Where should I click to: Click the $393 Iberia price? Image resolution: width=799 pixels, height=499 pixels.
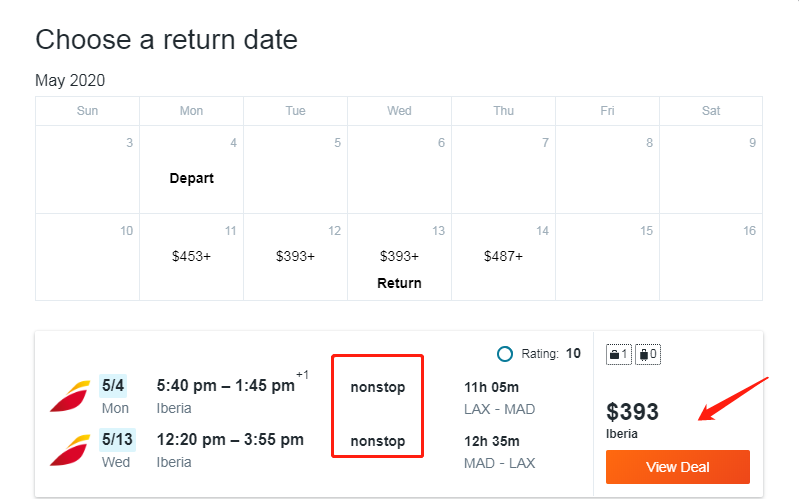tap(632, 412)
